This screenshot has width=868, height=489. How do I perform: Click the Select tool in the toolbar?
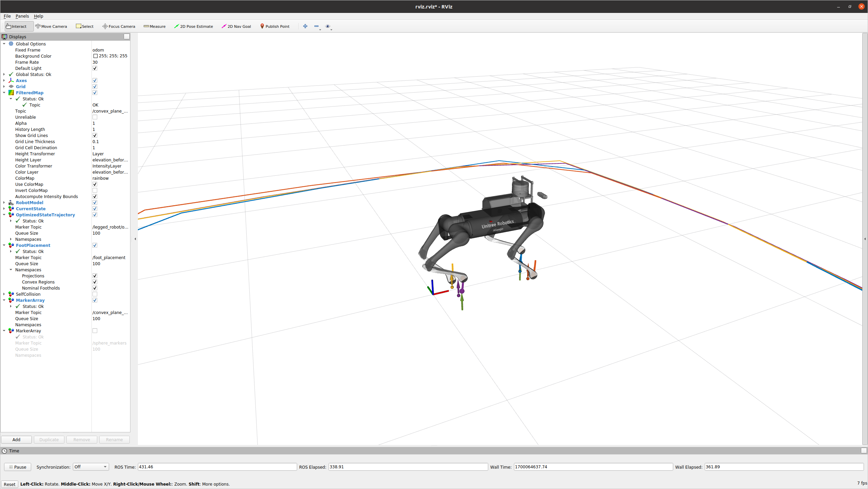point(84,26)
